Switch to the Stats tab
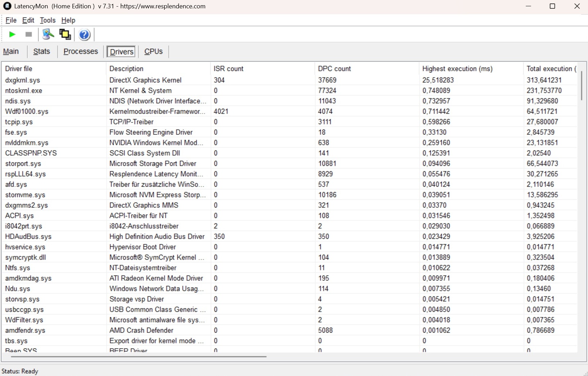The height and width of the screenshot is (376, 588). click(x=42, y=51)
